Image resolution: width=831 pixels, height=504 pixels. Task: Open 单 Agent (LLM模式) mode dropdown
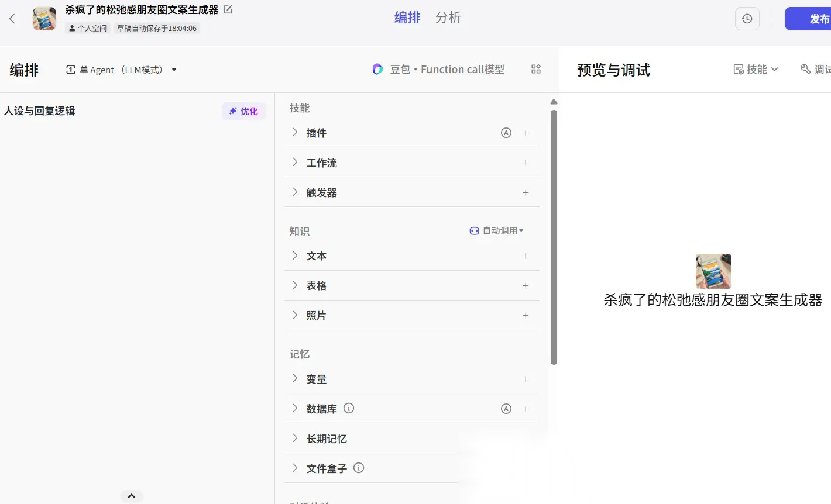[x=121, y=70]
